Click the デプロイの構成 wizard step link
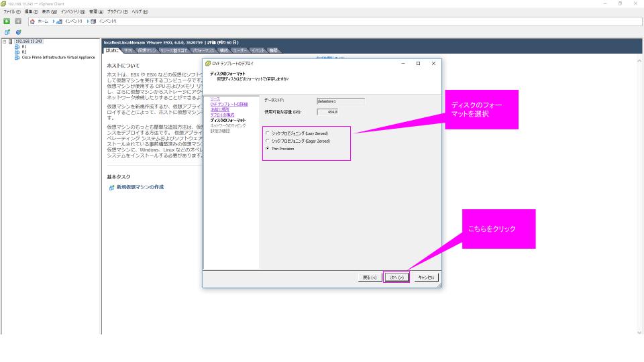 tap(222, 115)
